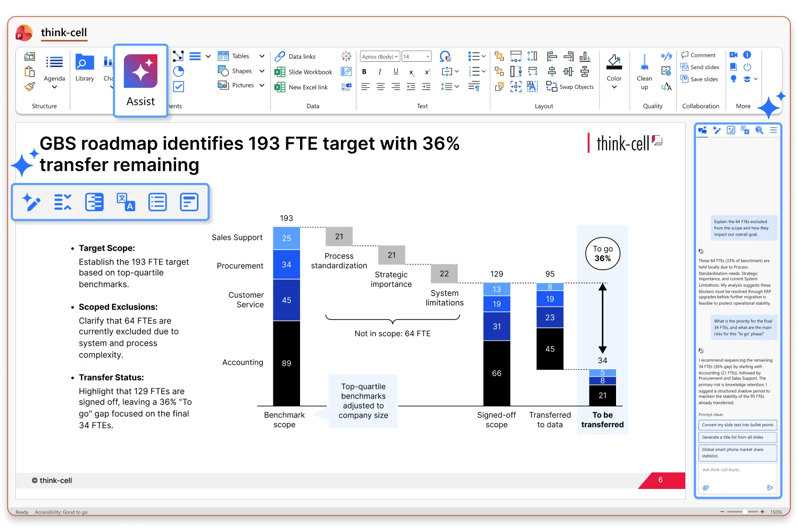Click the structure list icon on slide toolbar

point(94,202)
